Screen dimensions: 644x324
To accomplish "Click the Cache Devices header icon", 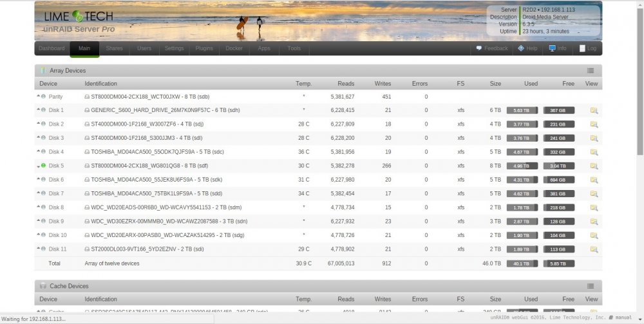I will (x=43, y=286).
